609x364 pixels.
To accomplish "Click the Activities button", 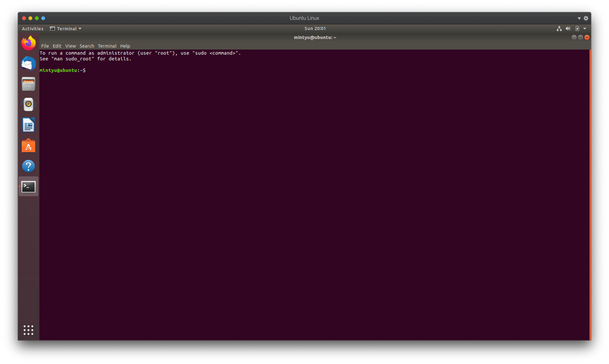I will (33, 29).
